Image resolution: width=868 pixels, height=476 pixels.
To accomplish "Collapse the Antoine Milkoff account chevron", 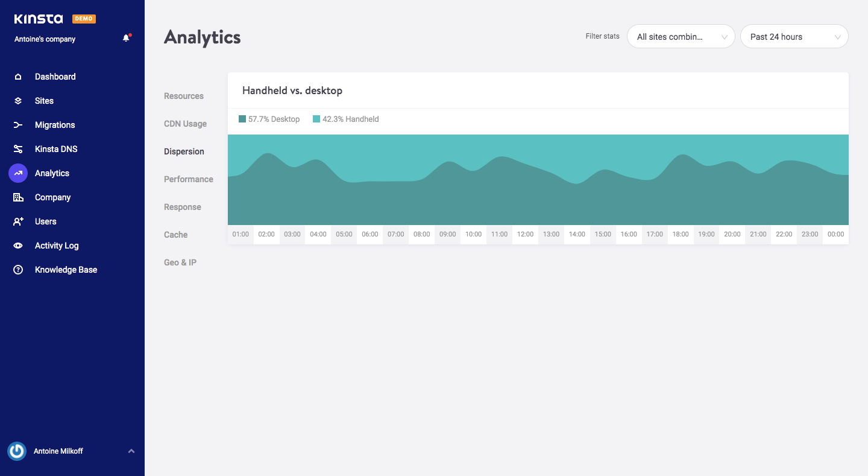I will [x=131, y=451].
